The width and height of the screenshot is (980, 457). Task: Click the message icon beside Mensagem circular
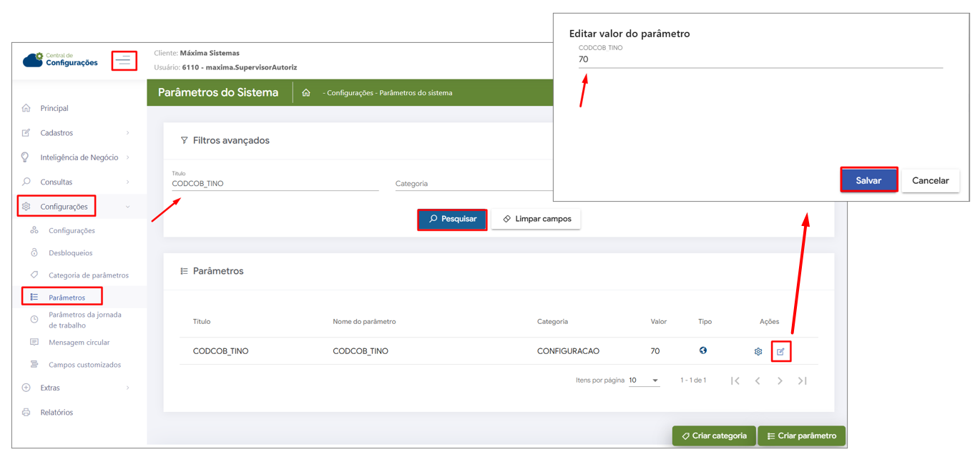tap(34, 342)
